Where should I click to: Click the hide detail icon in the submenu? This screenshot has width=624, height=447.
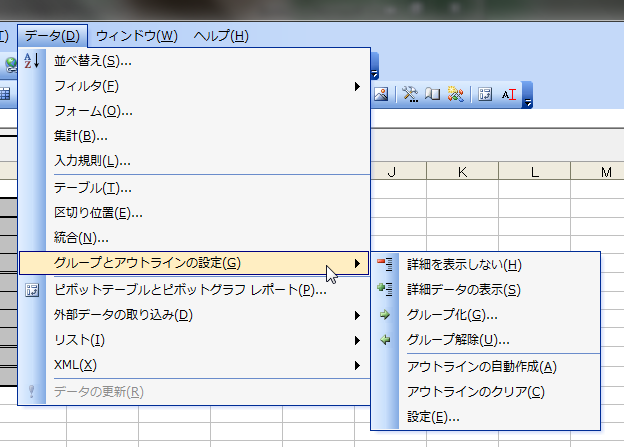tap(385, 264)
